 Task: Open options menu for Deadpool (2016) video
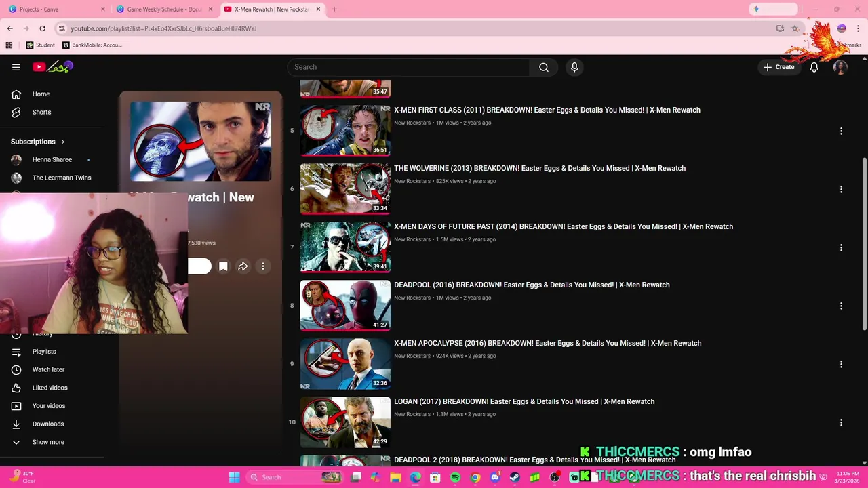click(x=841, y=306)
